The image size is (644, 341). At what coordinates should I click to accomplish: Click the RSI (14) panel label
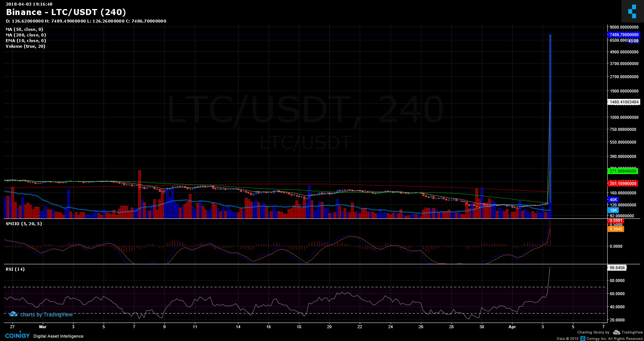click(15, 269)
